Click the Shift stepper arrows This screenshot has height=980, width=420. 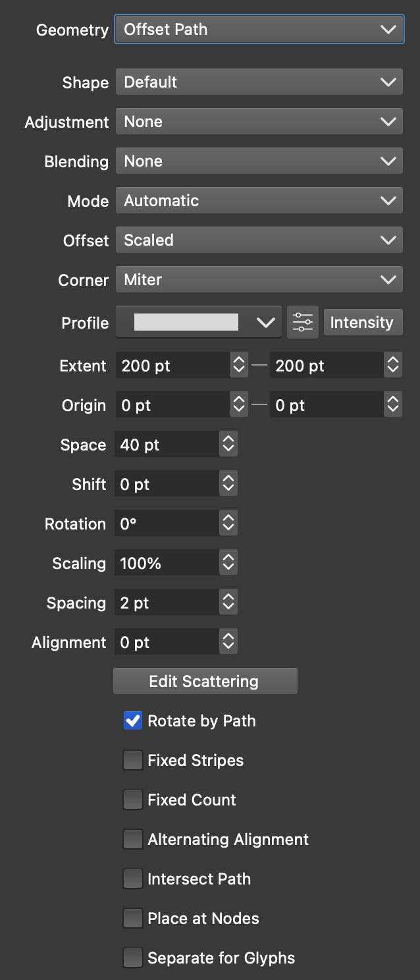click(228, 484)
